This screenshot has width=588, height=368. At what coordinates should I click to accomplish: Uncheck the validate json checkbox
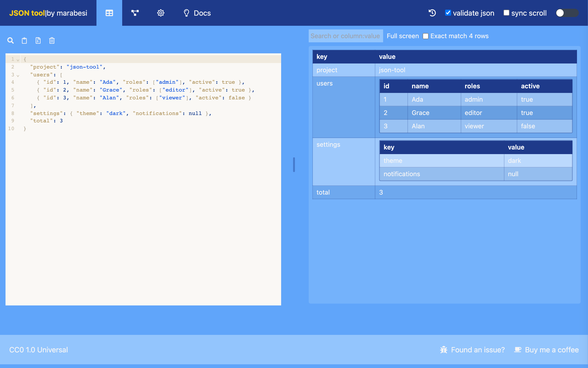pyautogui.click(x=448, y=13)
